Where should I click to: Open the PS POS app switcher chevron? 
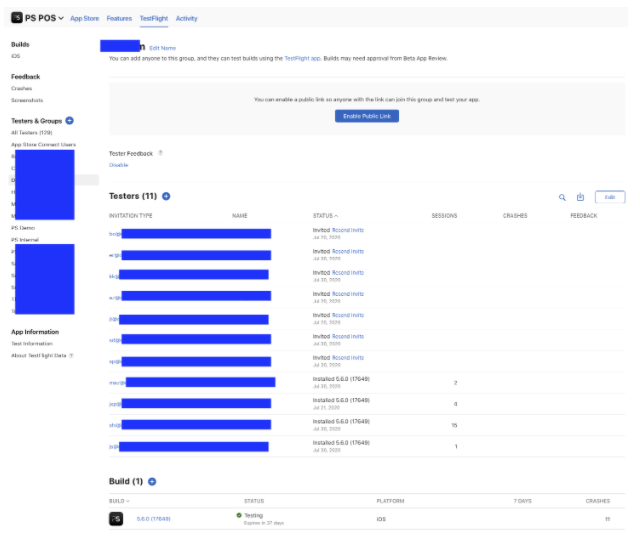pyautogui.click(x=61, y=18)
